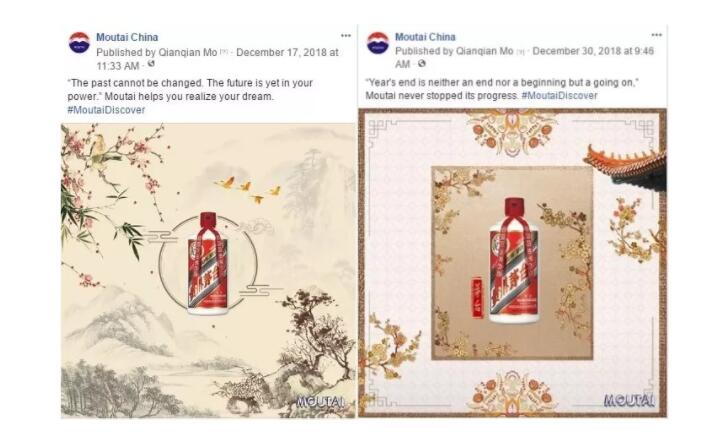Open the palace-frame Moutai bottle image
This screenshot has height=432, width=704.
(512, 263)
